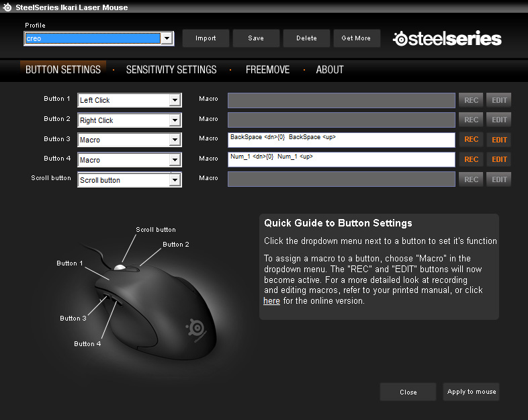Image resolution: width=528 pixels, height=420 pixels.
Task: Click REC for Button 1 macro
Action: 471,100
